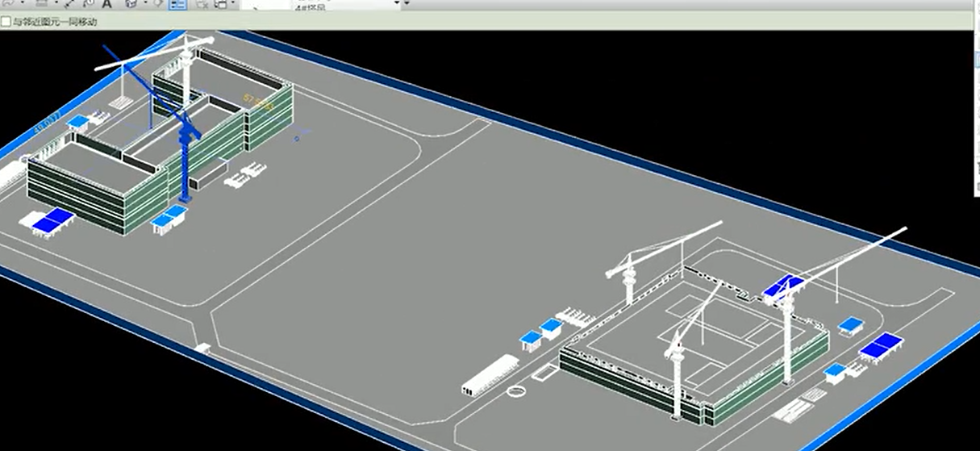
Task: Enable the 与邻近图元一同移动 checkbox
Action: tap(6, 22)
